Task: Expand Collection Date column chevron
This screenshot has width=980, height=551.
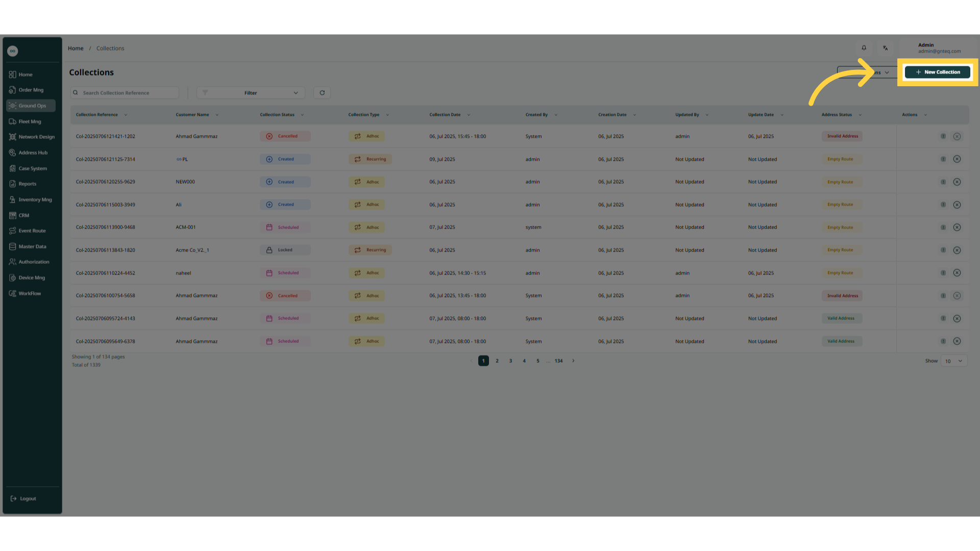Action: tap(469, 115)
